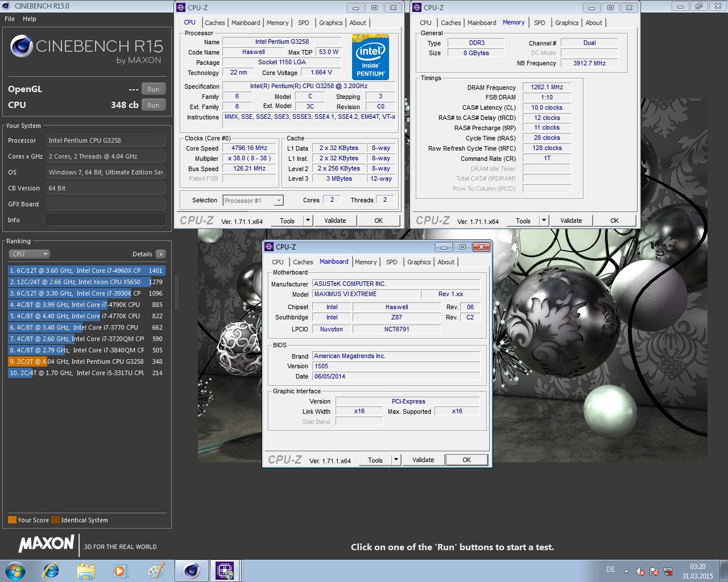Open Caches tab in left CPU-Z window
This screenshot has width=728, height=582.
(215, 23)
